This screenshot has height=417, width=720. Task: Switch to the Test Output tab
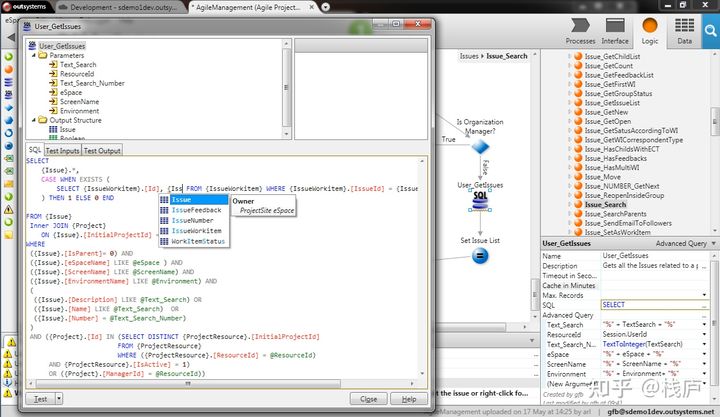(102, 151)
